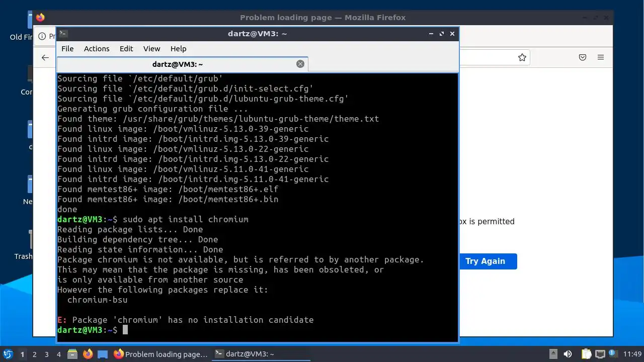The width and height of the screenshot is (644, 362).
Task: Click the show desktop icon in the panel
Action: pos(103,354)
